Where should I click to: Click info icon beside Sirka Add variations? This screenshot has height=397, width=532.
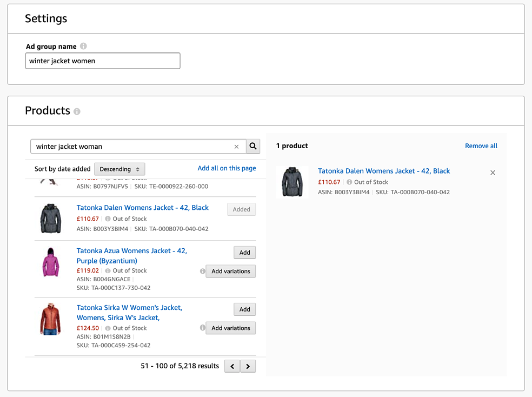point(203,328)
